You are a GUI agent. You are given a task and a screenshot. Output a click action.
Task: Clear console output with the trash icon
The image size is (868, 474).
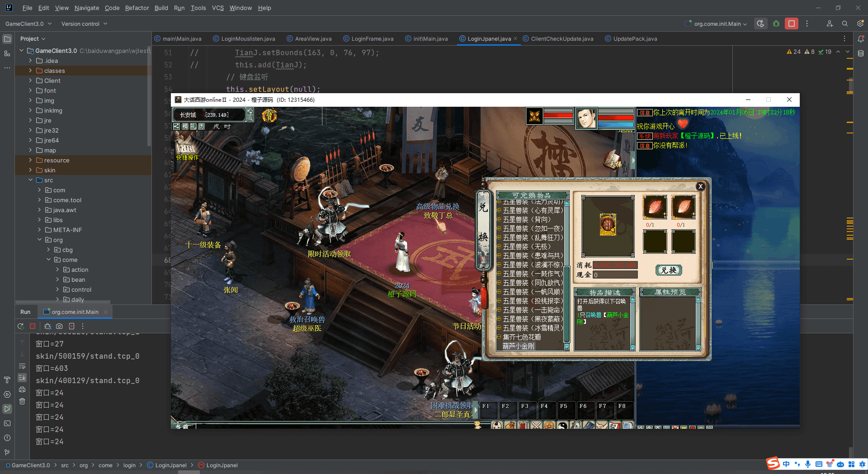[22, 401]
